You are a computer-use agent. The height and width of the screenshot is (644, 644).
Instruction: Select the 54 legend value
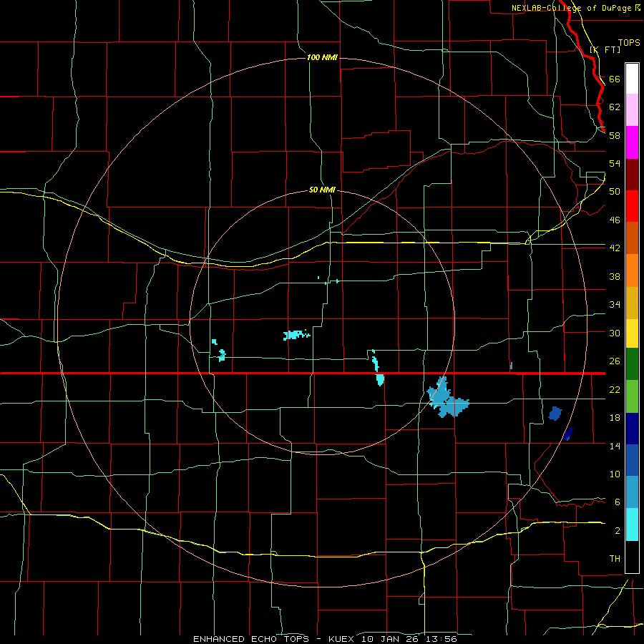coord(615,163)
